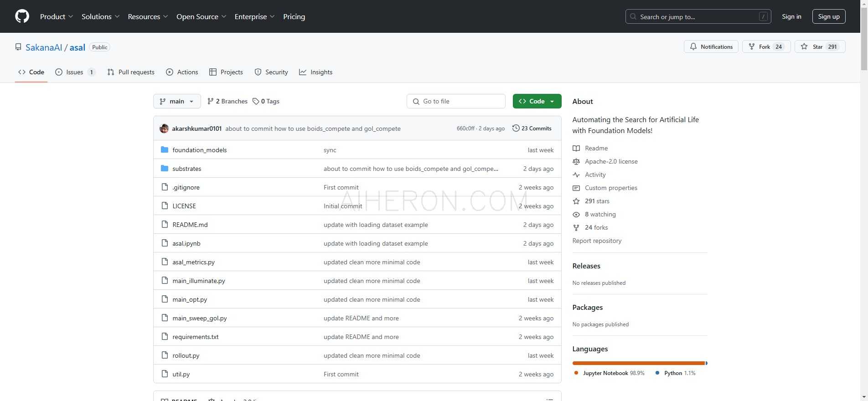Open the 2 Branches list
The image size is (868, 401).
click(227, 101)
